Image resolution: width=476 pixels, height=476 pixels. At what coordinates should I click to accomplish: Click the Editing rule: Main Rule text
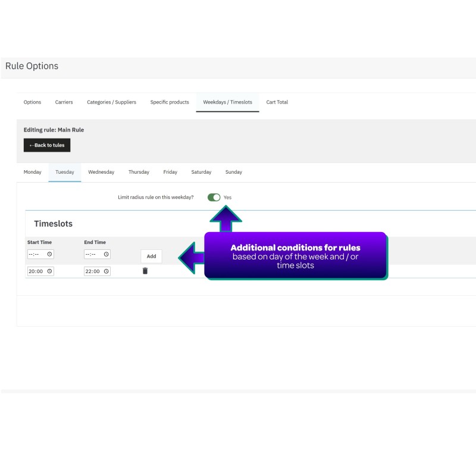coord(54,130)
